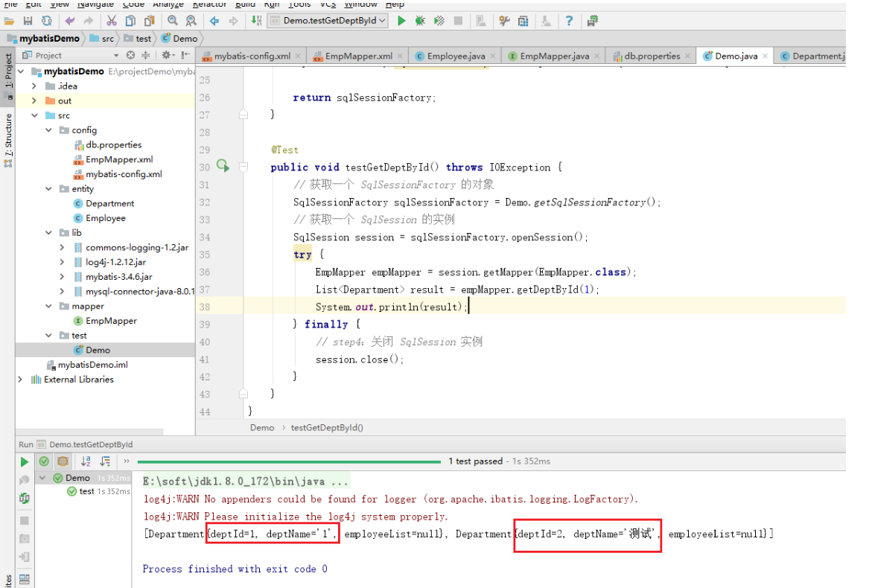Rerun the test in Run panel
Image resolution: width=869 pixels, height=588 pixels.
[x=24, y=461]
